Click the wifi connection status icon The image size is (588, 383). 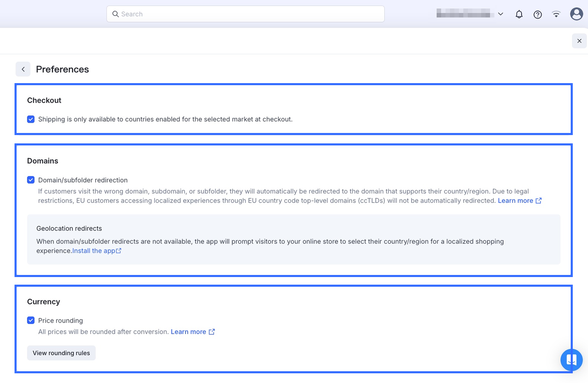(556, 14)
